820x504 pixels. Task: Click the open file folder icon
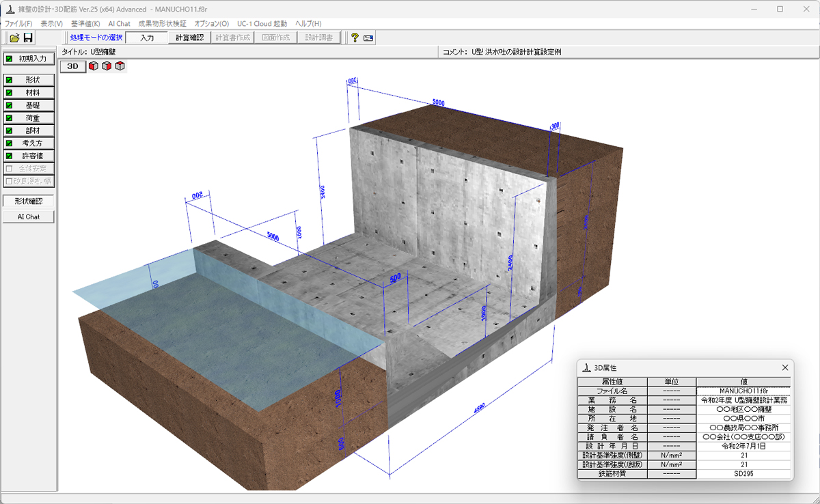pos(14,38)
